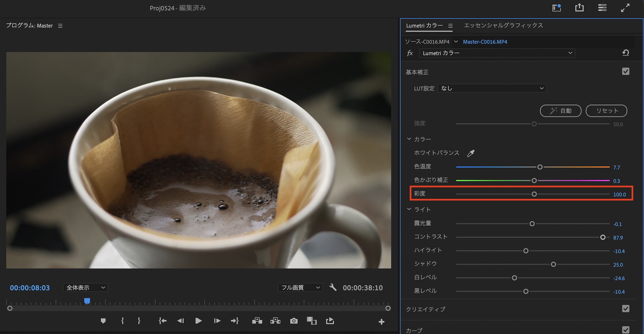Click the 自動 auto button
The width and height of the screenshot is (644, 334).
pos(560,111)
